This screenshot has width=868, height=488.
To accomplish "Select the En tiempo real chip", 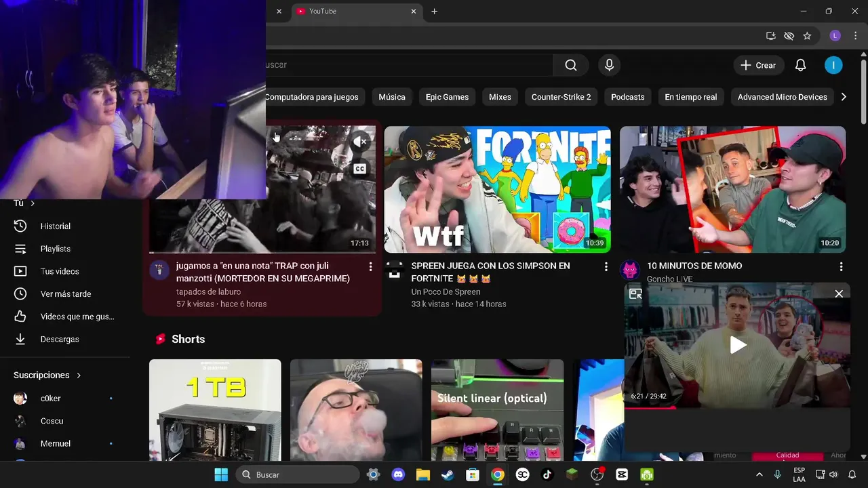I will [x=691, y=97].
